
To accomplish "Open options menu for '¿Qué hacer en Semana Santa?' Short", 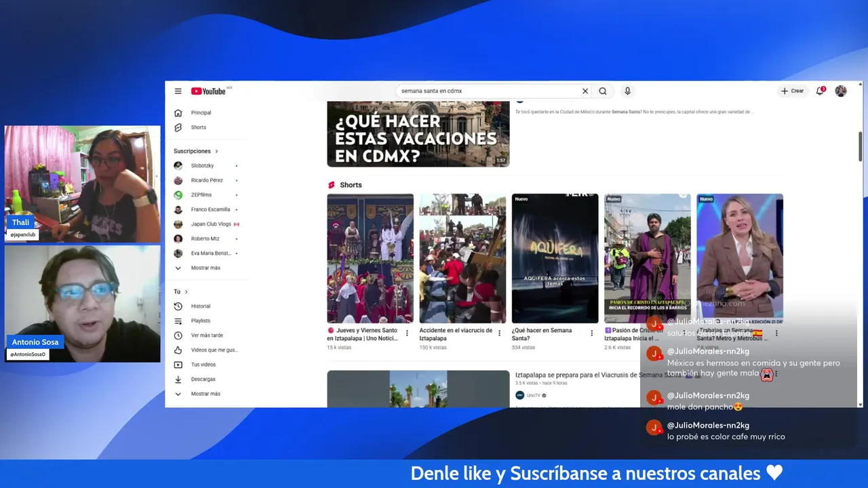I will coord(591,333).
